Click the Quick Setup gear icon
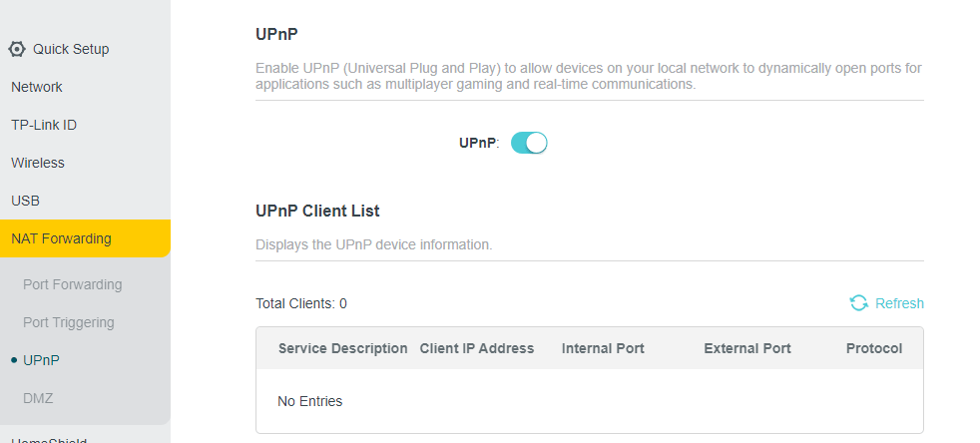This screenshot has width=980, height=443. (x=17, y=49)
